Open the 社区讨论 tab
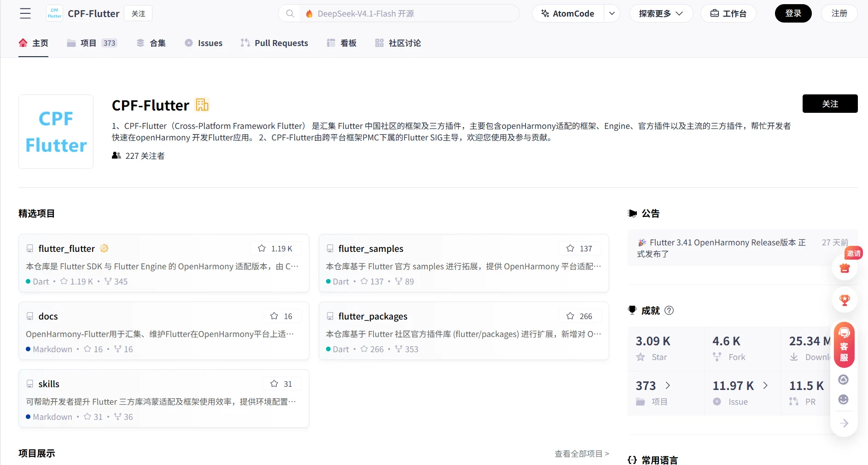The image size is (868, 465). point(397,43)
